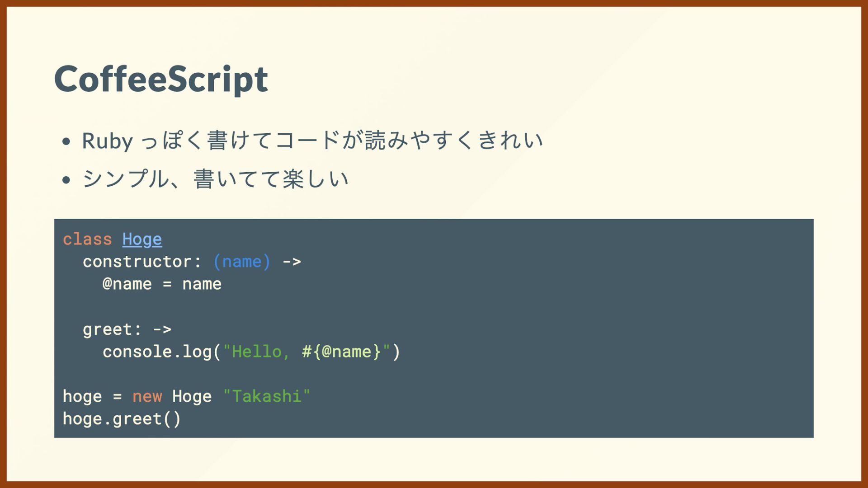Click the 'greet:' method definition
868x488 pixels.
pos(112,329)
